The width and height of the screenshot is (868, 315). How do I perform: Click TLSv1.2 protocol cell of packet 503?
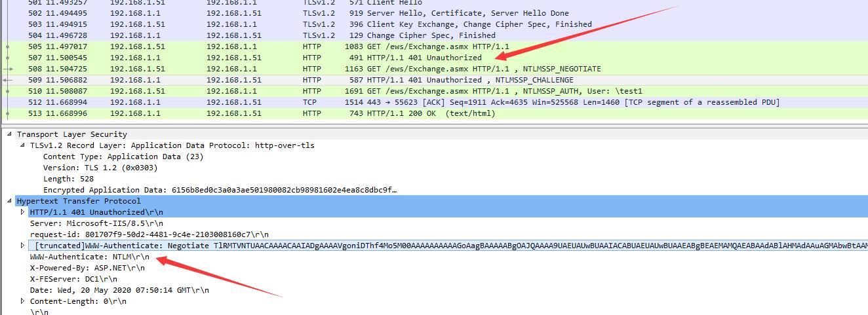coord(319,24)
